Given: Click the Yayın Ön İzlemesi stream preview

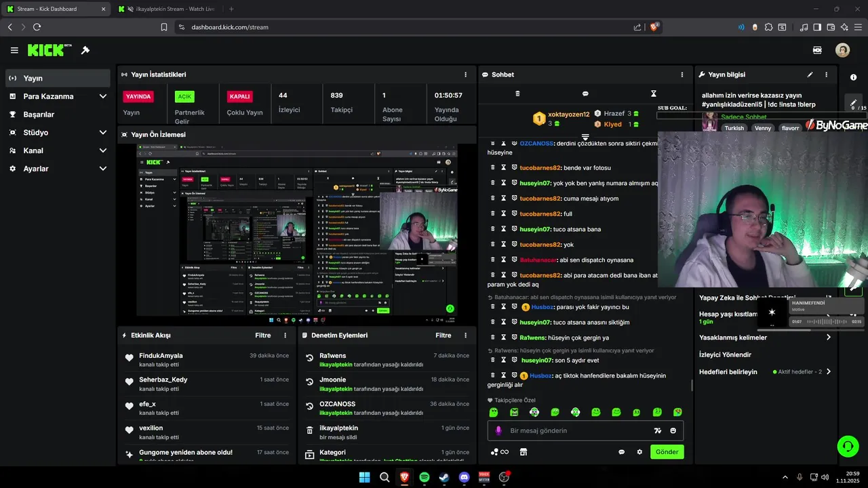Looking at the screenshot, I should (297, 230).
